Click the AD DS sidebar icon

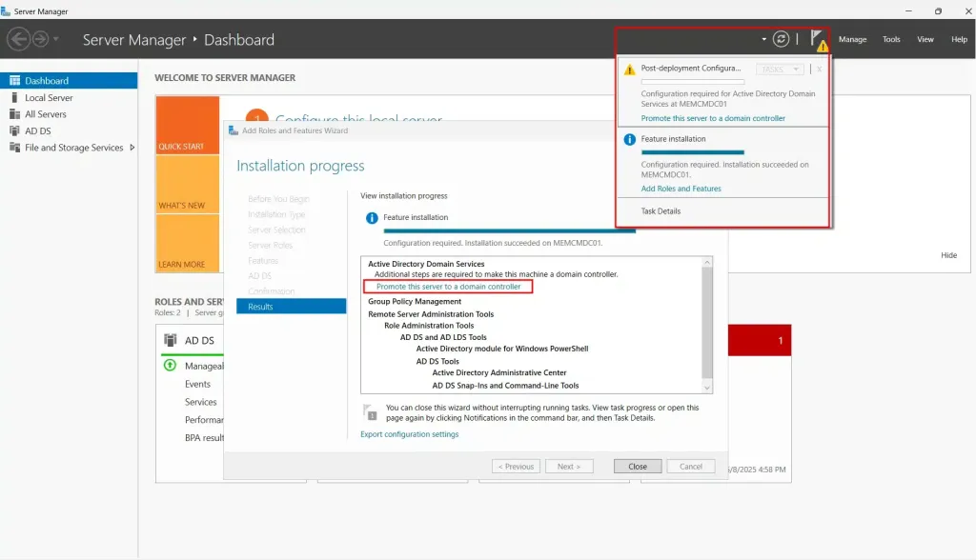point(15,130)
